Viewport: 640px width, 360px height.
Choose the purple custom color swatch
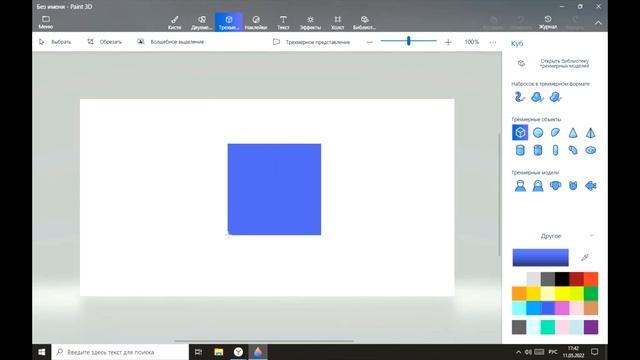coord(591,327)
